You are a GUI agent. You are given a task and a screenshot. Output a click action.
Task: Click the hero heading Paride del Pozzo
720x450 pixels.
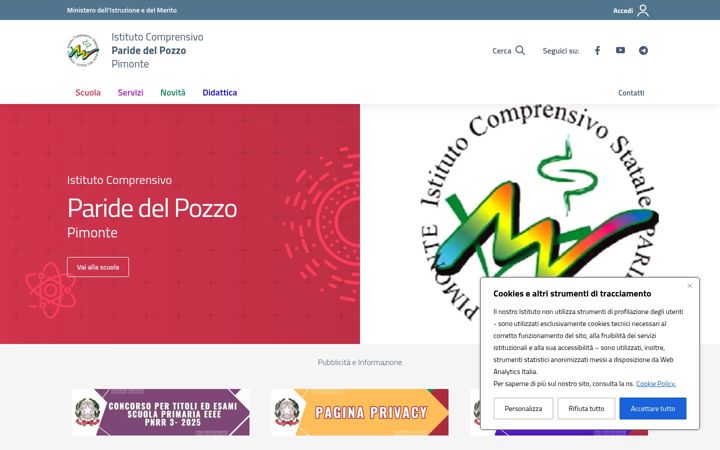(x=152, y=208)
